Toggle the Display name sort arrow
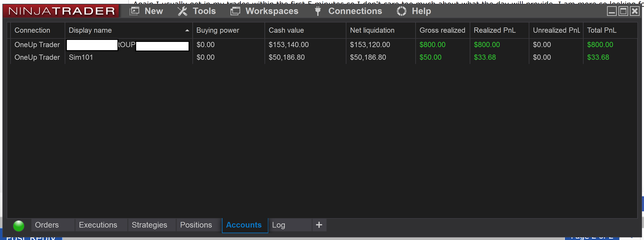This screenshot has height=240, width=644. click(x=187, y=30)
